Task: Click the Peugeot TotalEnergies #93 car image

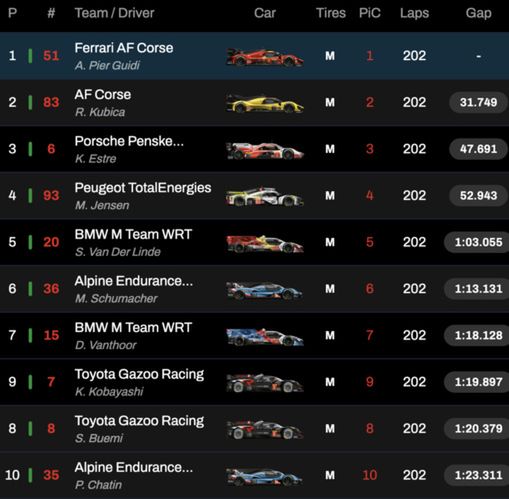Action: 265,197
